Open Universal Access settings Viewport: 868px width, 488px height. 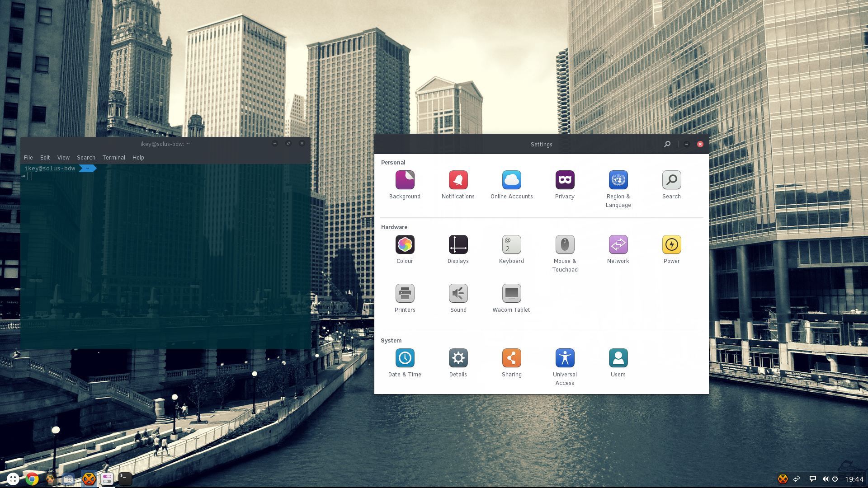coord(565,367)
